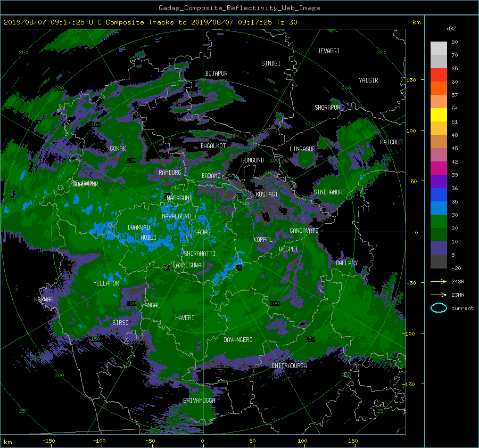Click the BAGALKOT city label
Screen dimensions: 479x448
pyautogui.click(x=213, y=146)
